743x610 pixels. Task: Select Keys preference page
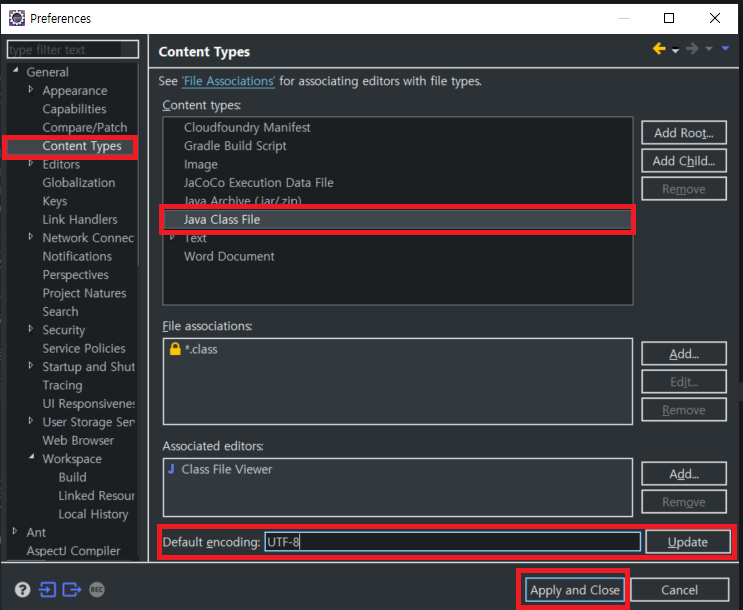(55, 201)
